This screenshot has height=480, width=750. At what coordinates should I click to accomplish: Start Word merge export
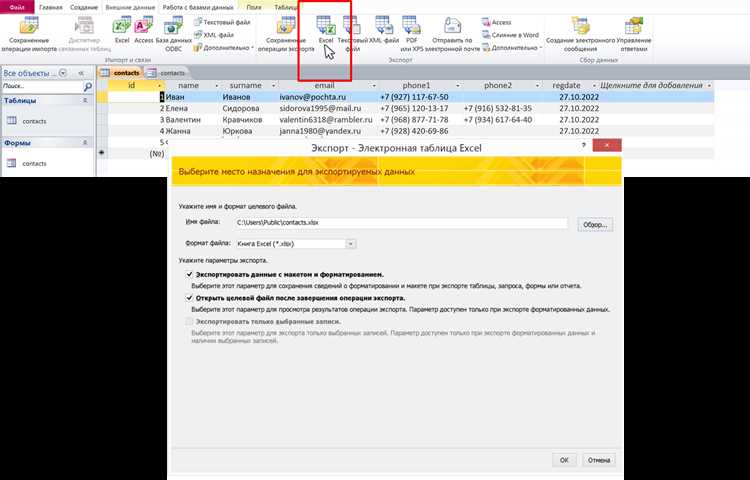click(x=510, y=35)
